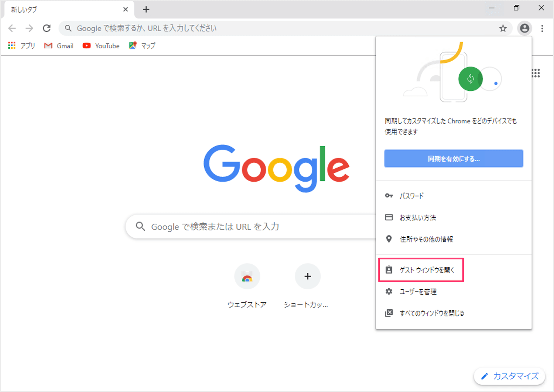Minimize the Chrome window

tap(492, 8)
